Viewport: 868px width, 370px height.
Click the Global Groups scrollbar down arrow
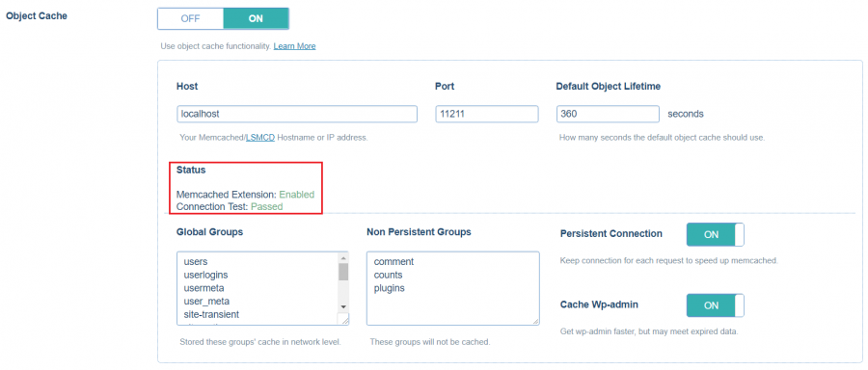tap(343, 306)
